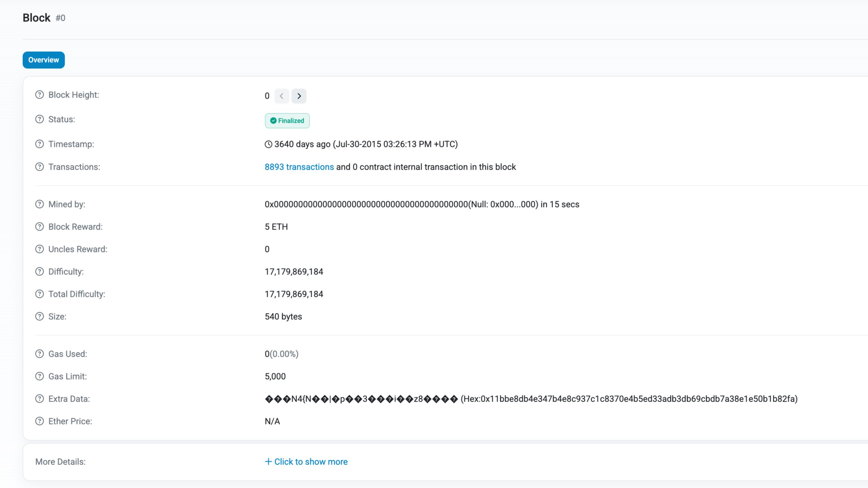
Task: Click help icon beside Transactions label
Action: [x=39, y=167]
